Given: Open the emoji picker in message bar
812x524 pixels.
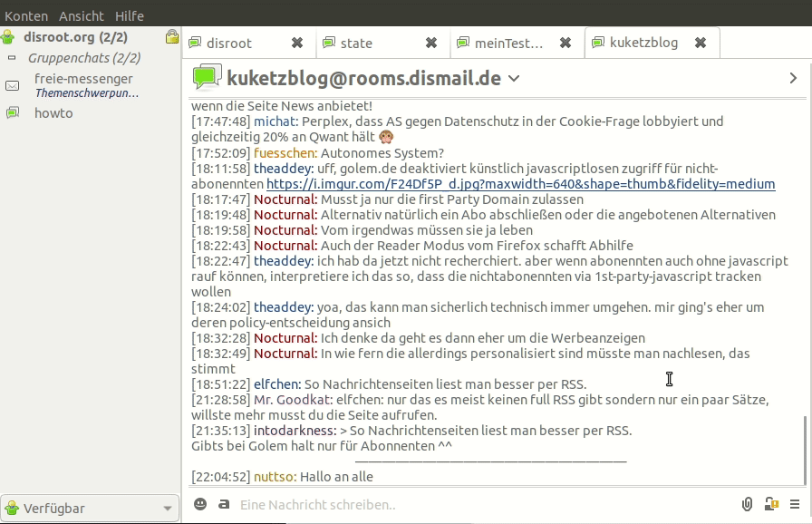Looking at the screenshot, I should [200, 504].
